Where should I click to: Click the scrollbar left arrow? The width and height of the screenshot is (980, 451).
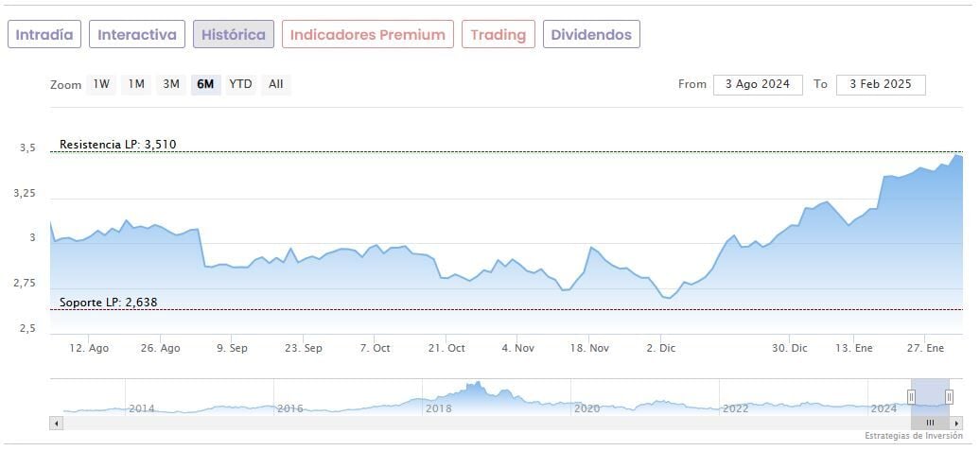point(57,423)
